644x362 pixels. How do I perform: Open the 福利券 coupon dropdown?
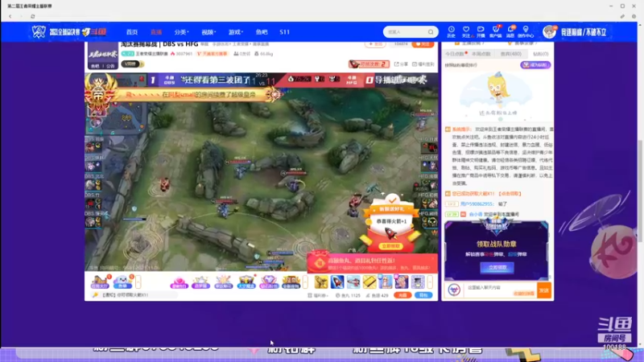tap(318, 295)
